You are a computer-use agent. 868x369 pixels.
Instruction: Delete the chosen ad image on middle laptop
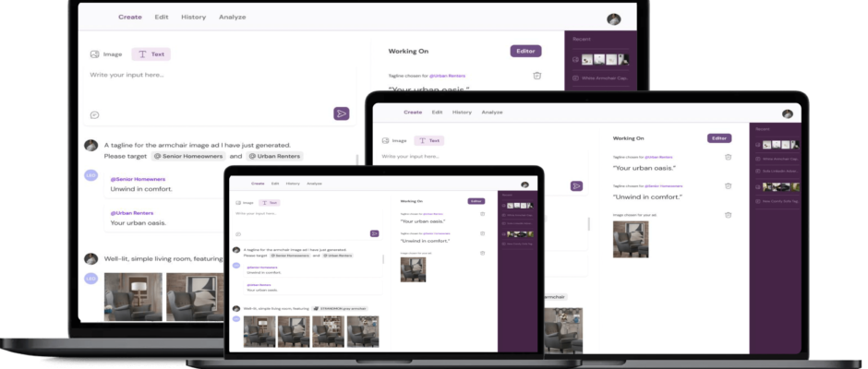(728, 215)
